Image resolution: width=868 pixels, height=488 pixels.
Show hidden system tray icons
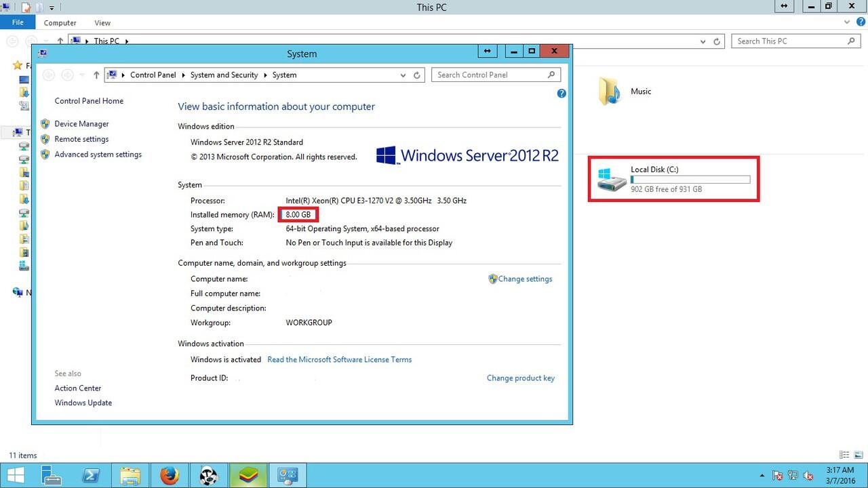[x=762, y=476]
